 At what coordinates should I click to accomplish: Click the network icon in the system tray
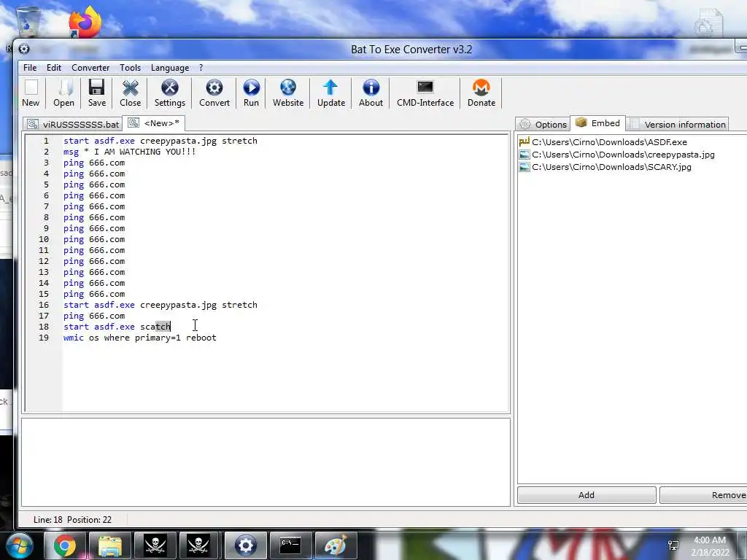(x=673, y=545)
